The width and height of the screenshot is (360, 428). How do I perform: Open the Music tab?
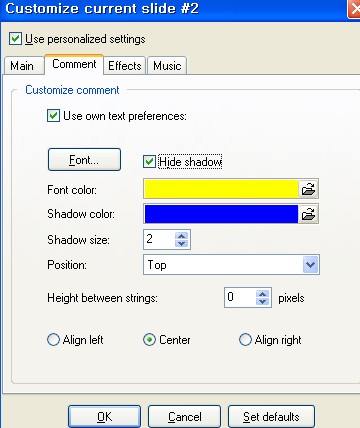click(x=167, y=65)
